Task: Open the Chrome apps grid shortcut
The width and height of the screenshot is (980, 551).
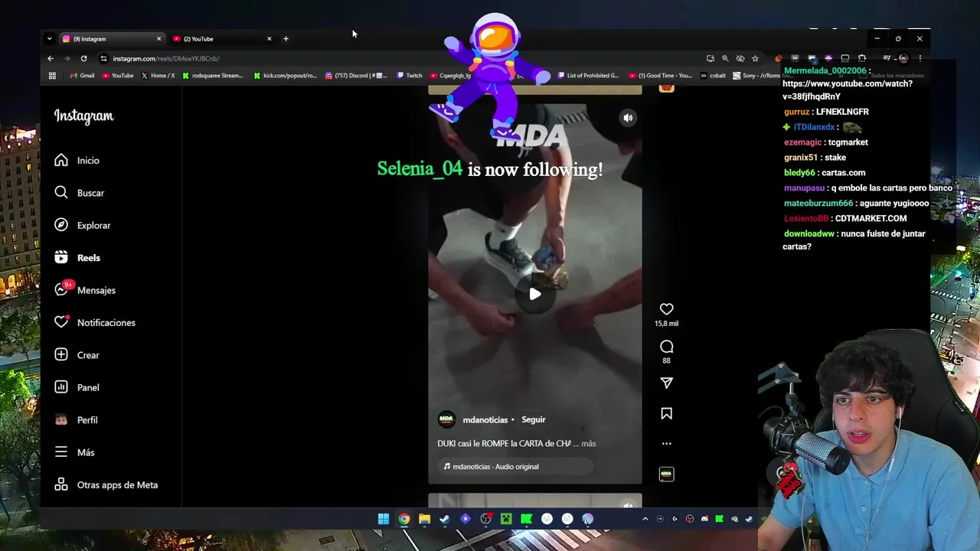Action: coord(52,76)
